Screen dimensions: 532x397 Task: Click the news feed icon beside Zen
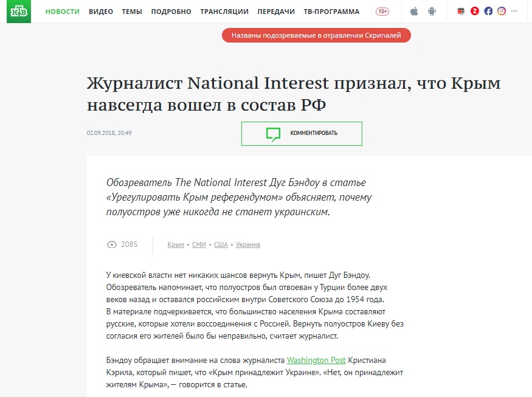click(461, 11)
